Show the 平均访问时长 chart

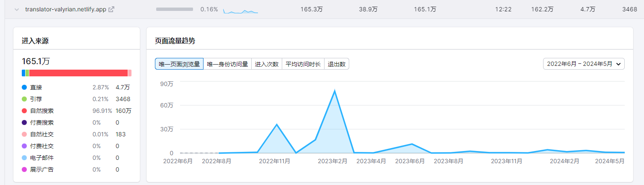(303, 64)
